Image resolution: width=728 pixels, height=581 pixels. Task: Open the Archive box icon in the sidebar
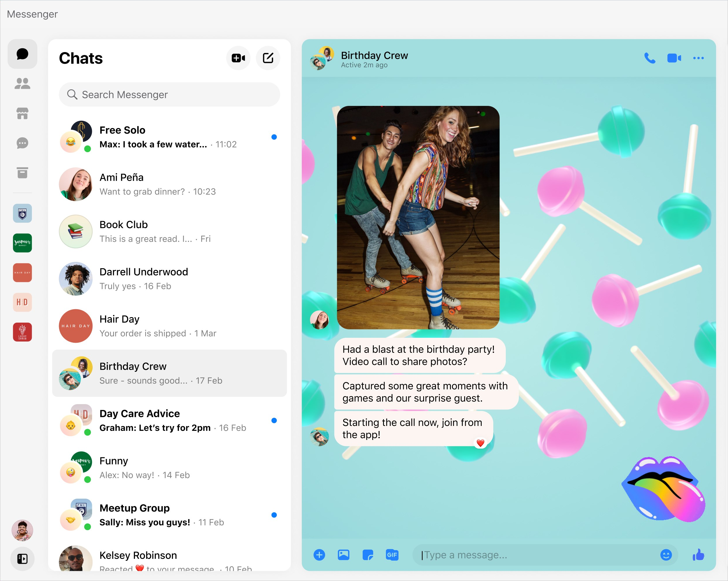pyautogui.click(x=22, y=173)
